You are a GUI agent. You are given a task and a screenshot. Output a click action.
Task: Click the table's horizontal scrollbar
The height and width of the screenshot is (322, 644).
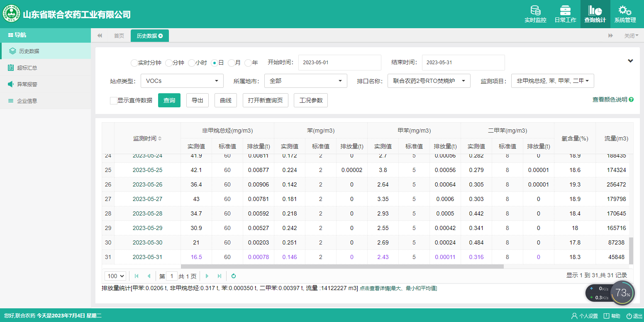tap(342, 266)
